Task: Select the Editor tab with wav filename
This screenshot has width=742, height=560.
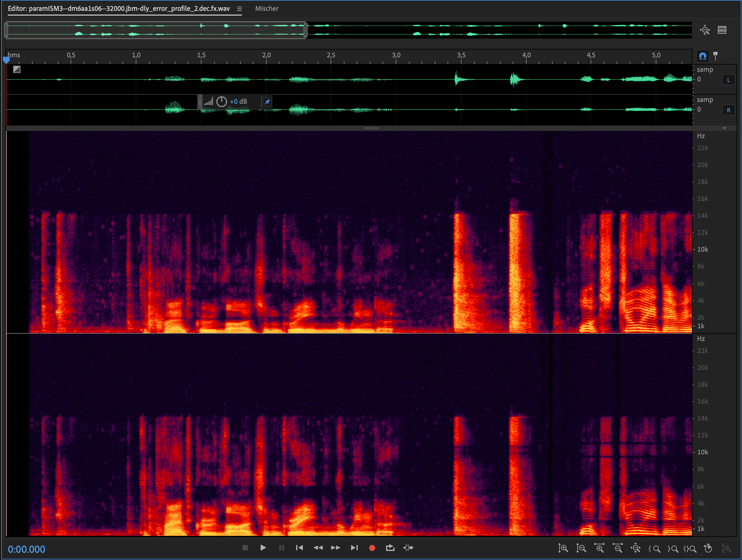Action: pos(119,9)
